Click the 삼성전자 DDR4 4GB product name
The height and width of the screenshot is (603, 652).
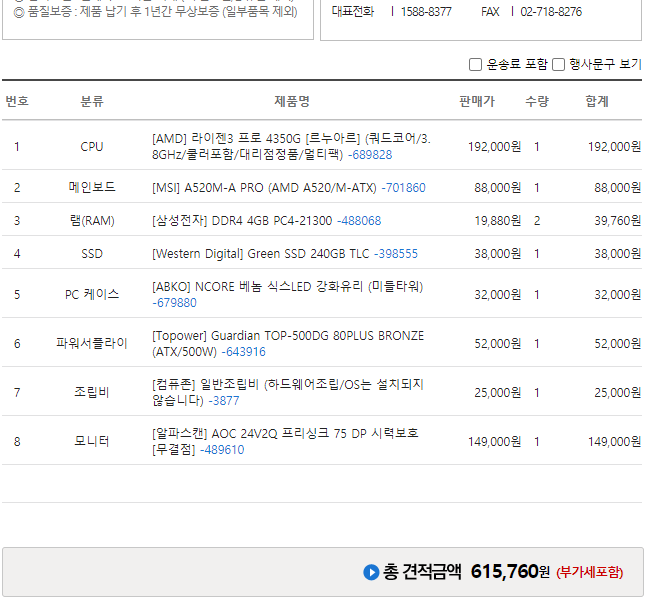(x=242, y=221)
